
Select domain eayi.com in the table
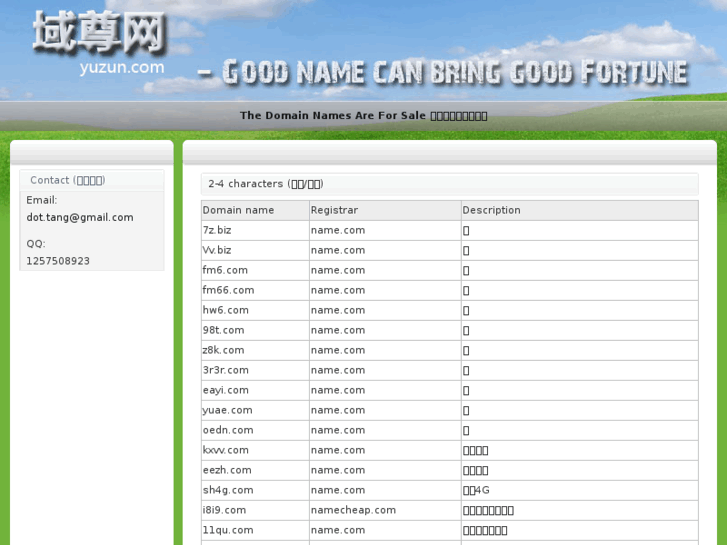(226, 390)
